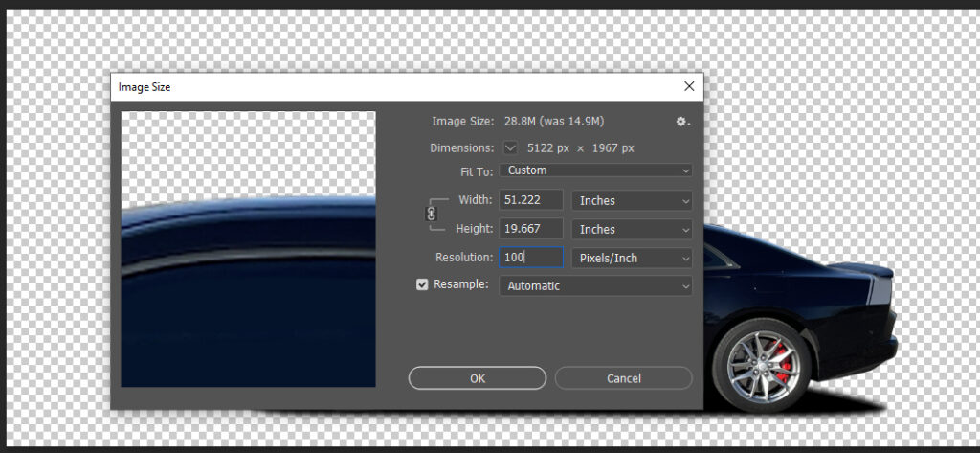Click the image preview thumbnail
This screenshot has width=980, height=453.
pyautogui.click(x=248, y=249)
